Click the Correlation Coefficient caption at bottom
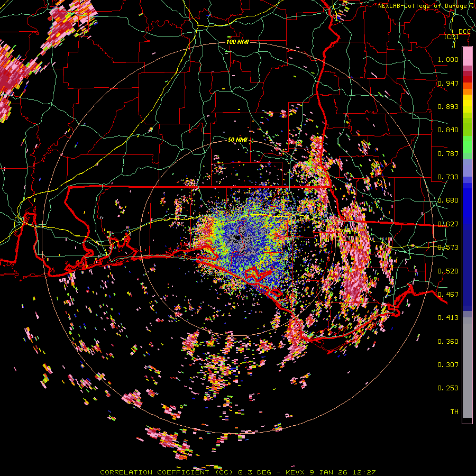Viewport: 476px width, 476px height. pyautogui.click(x=238, y=472)
